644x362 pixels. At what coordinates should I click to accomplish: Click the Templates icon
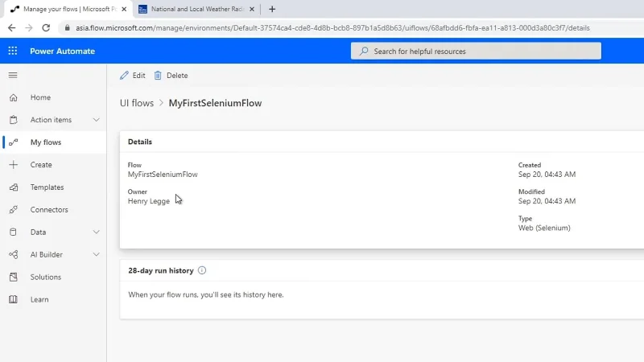tap(13, 187)
